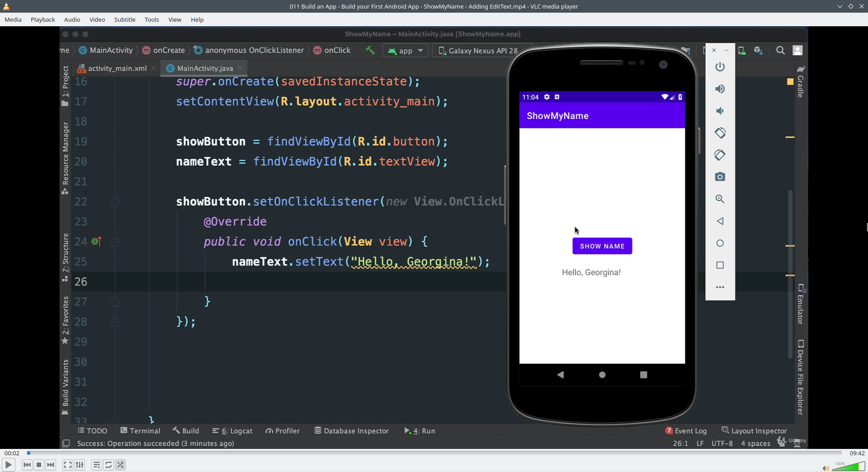Open the Gradle side panel

(800, 81)
